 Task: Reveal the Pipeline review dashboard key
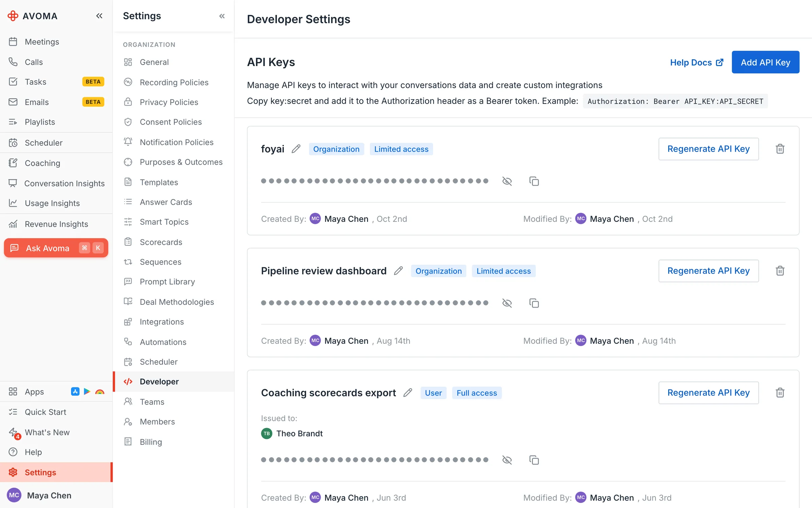pyautogui.click(x=507, y=303)
